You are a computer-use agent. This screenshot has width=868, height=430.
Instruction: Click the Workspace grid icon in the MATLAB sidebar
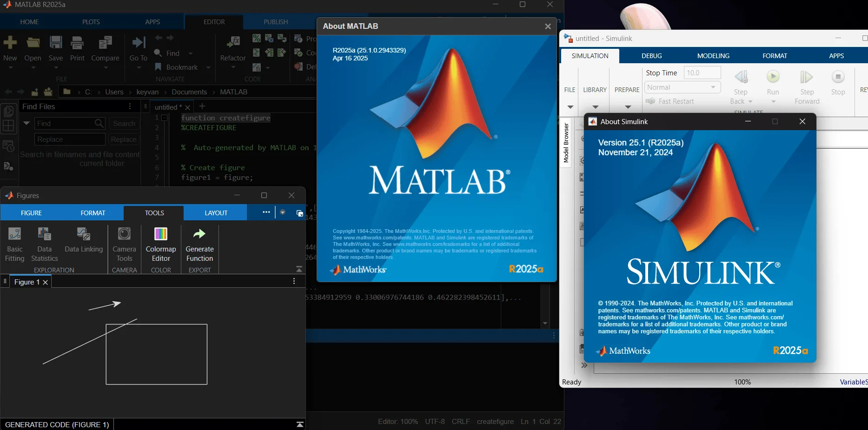(8, 126)
